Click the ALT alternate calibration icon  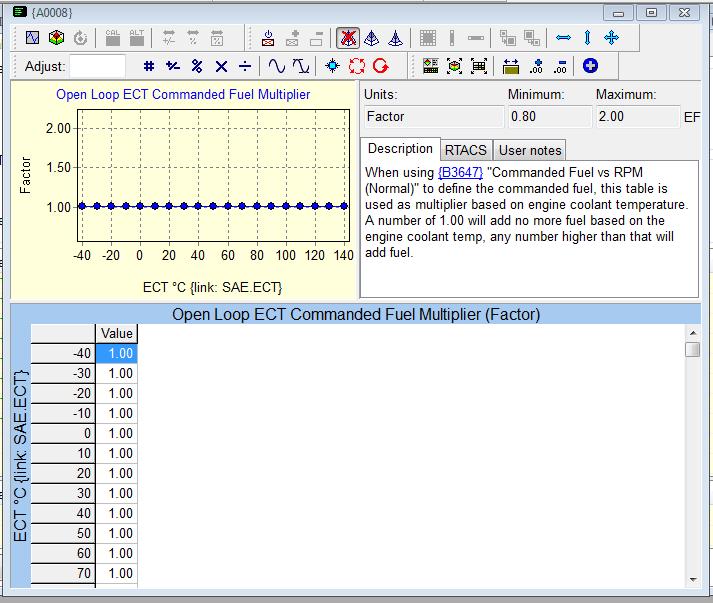(136, 38)
